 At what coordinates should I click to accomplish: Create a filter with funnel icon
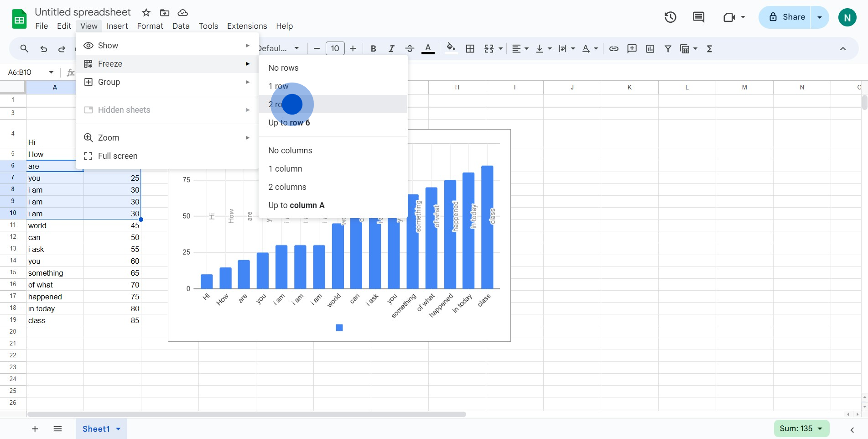click(668, 49)
